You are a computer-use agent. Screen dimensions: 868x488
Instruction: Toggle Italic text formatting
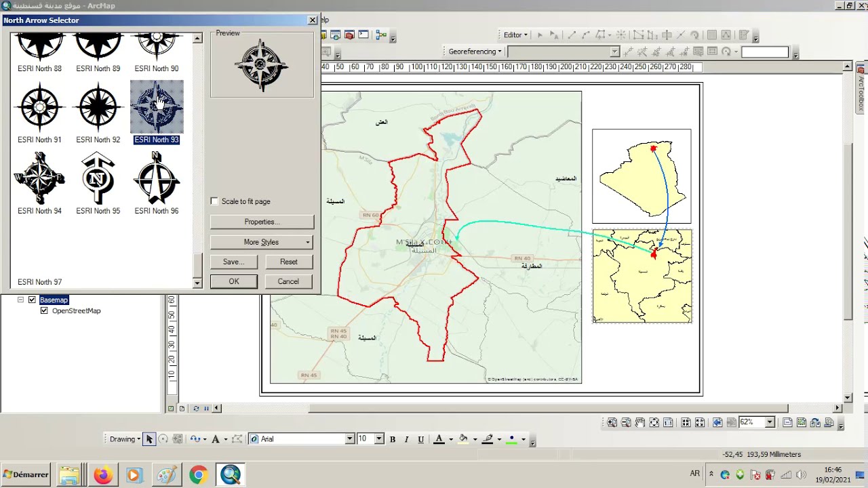407,439
